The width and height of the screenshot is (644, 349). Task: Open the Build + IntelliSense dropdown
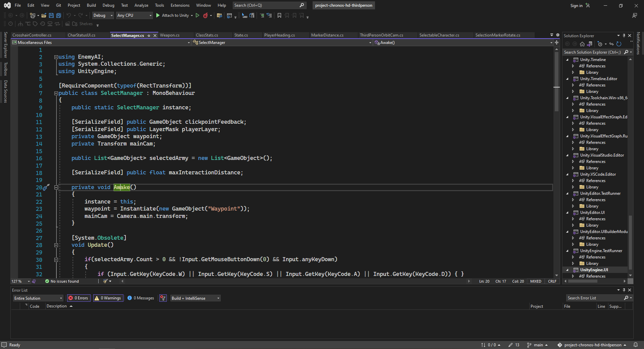tap(195, 298)
